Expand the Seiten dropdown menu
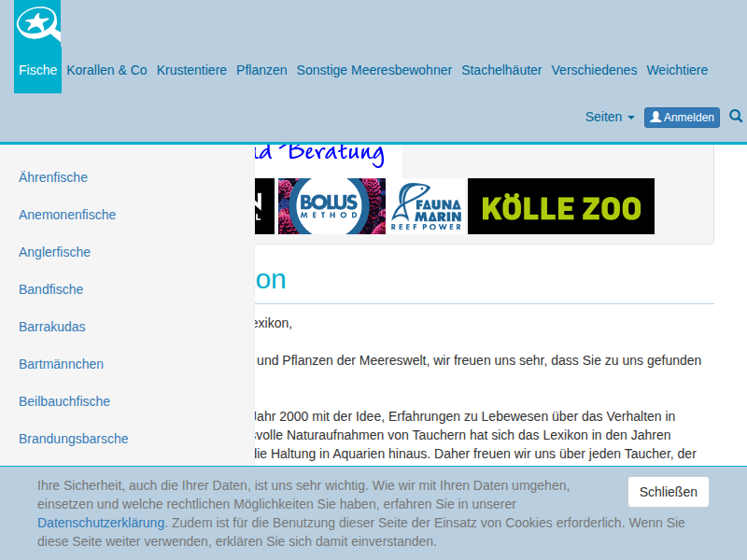 tap(609, 117)
